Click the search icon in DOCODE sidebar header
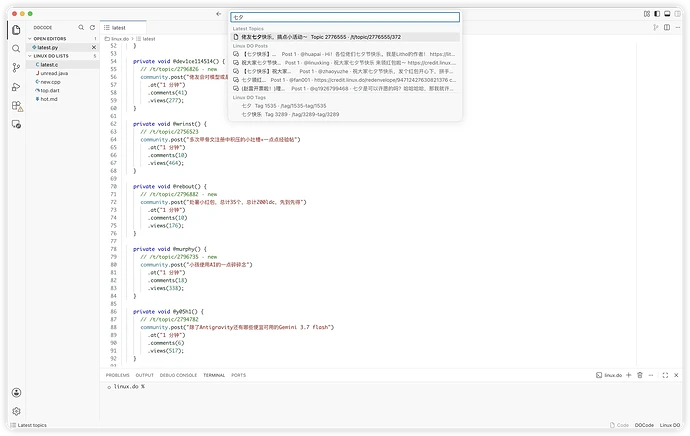This screenshot has height=436, width=690. (81, 27)
